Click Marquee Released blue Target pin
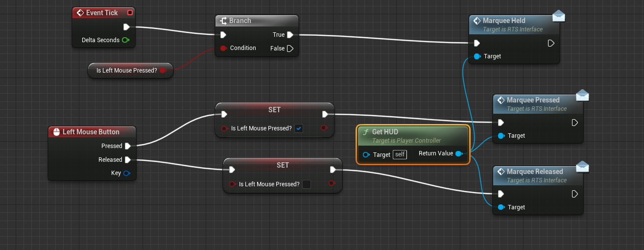The height and width of the screenshot is (250, 644). [501, 207]
